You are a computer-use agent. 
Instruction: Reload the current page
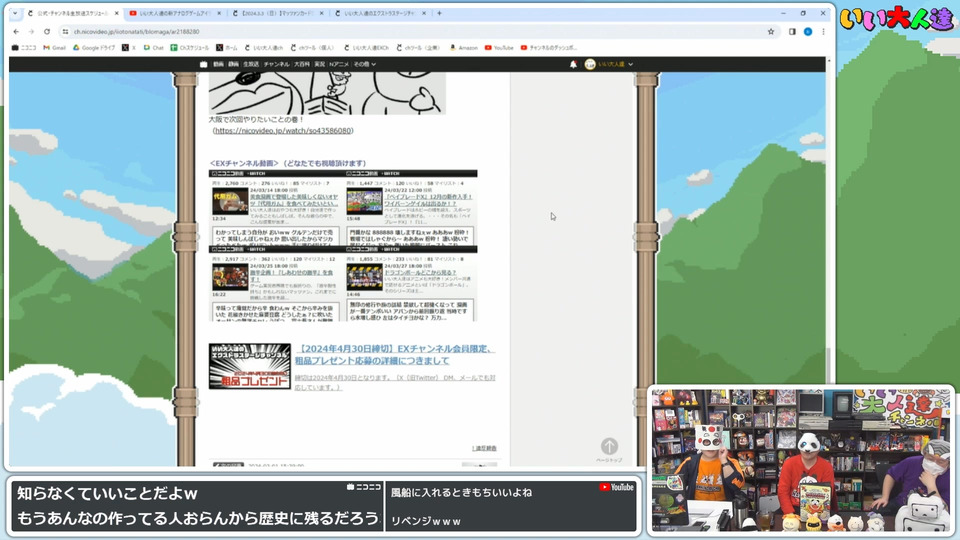click(x=47, y=32)
